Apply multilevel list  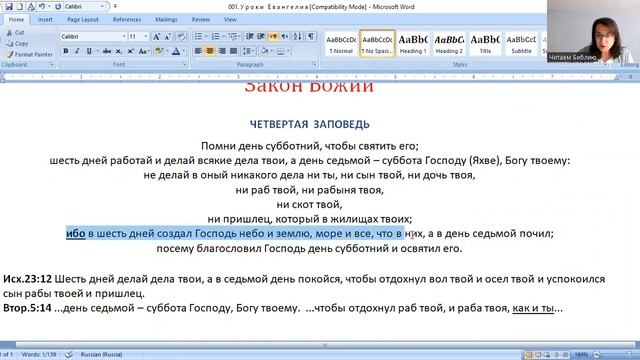(233, 37)
